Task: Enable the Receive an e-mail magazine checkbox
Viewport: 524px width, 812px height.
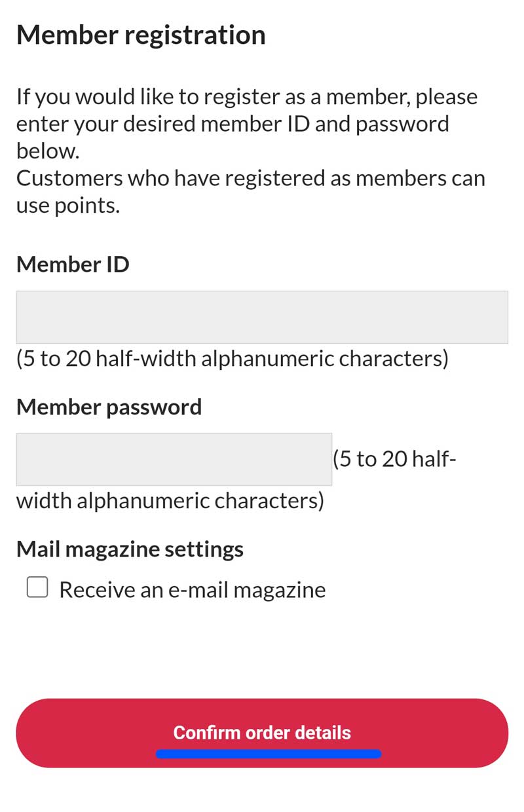Action: (37, 587)
